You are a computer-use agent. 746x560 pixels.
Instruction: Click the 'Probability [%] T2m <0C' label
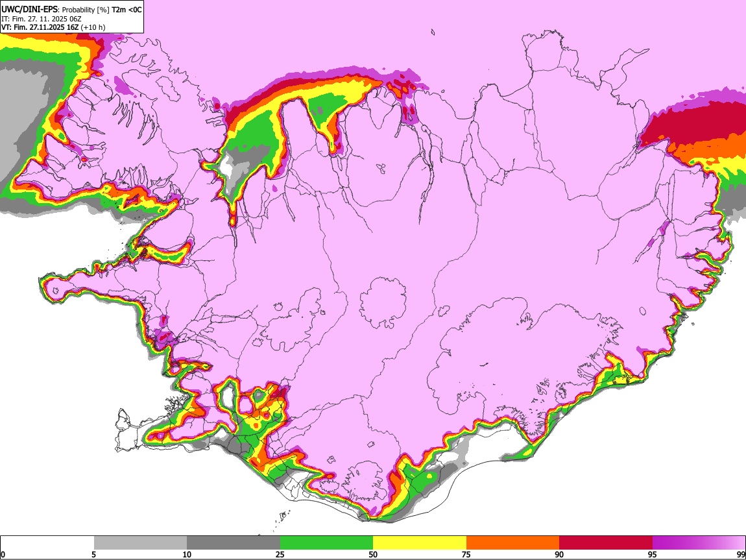[x=102, y=10]
